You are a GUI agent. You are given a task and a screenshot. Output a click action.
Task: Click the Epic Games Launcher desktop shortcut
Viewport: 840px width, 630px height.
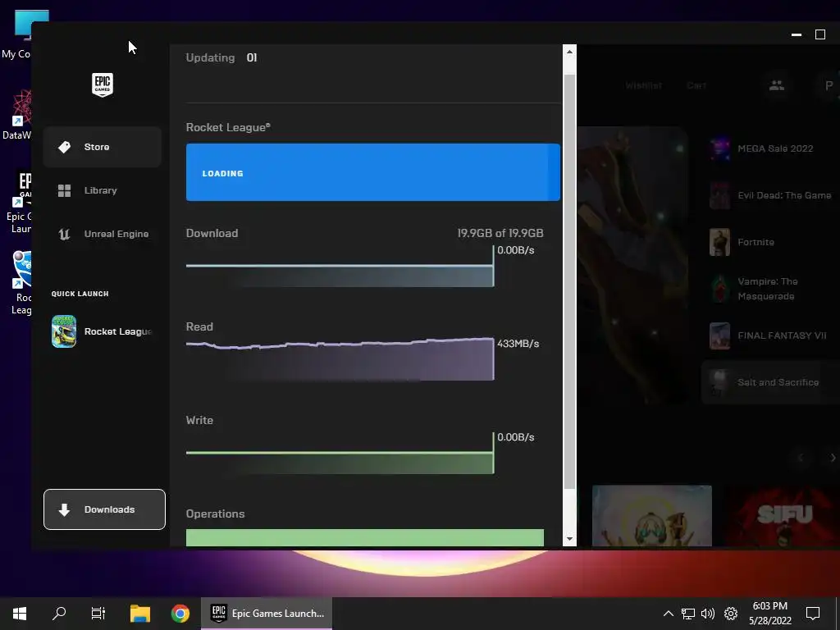click(21, 203)
